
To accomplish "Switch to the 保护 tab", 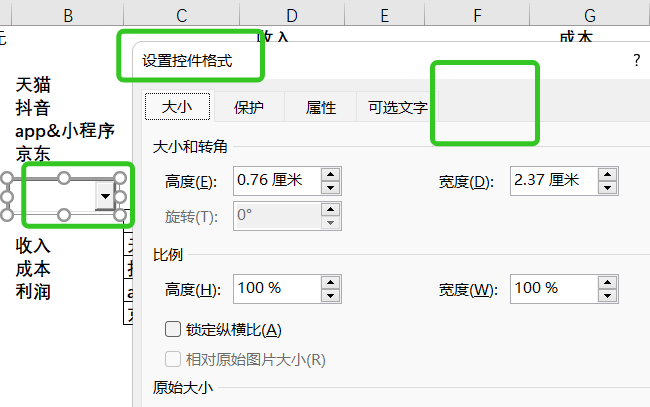I will (249, 108).
